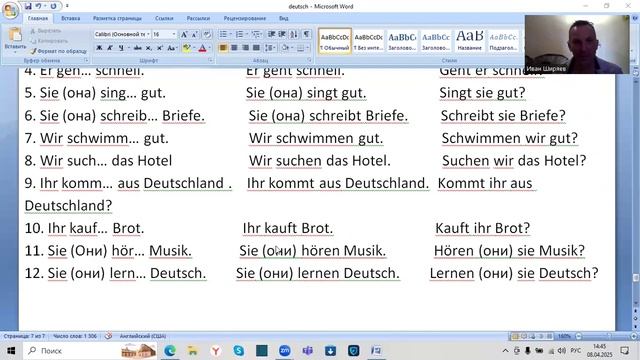Apply the Название title style

469,41
